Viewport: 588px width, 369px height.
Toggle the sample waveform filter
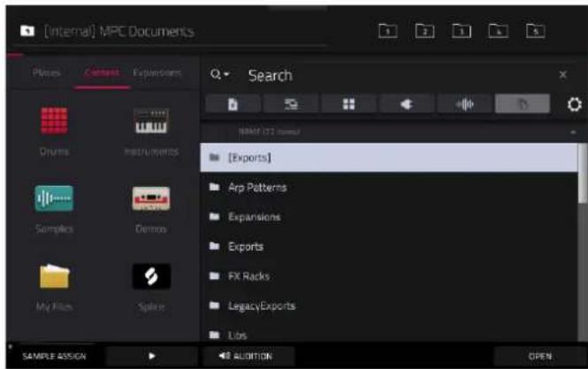(464, 104)
